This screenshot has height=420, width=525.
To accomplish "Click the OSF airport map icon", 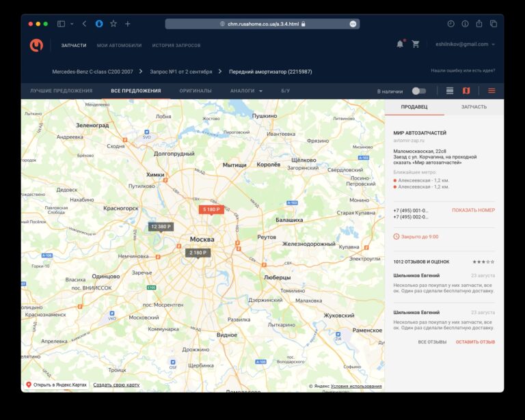I will (173, 362).
